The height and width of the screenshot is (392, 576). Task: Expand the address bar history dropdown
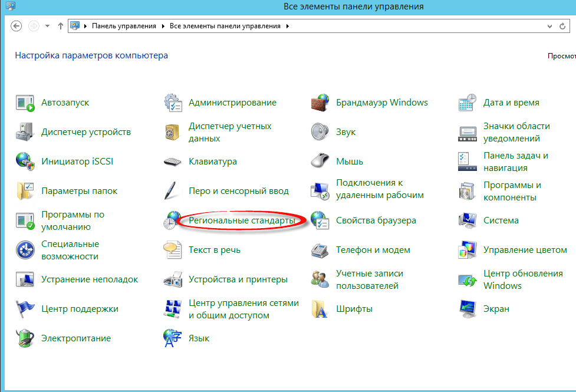click(x=549, y=27)
